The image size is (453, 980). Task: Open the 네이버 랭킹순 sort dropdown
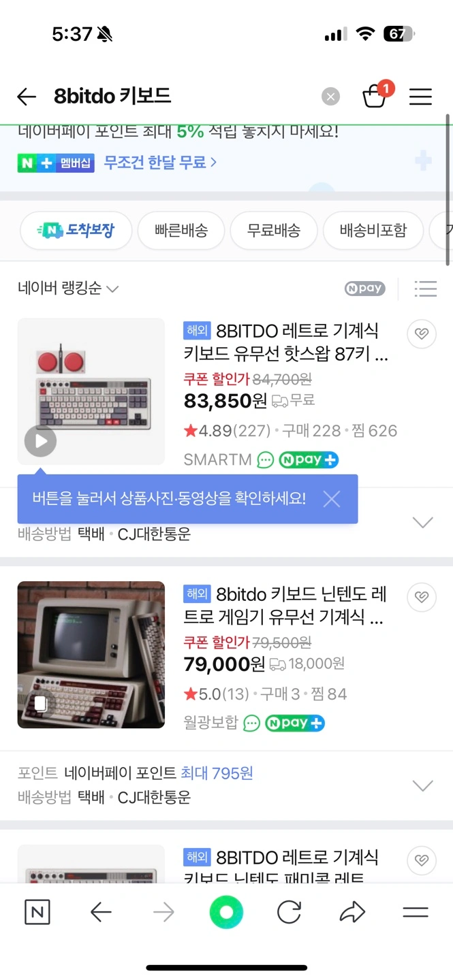[x=68, y=289]
